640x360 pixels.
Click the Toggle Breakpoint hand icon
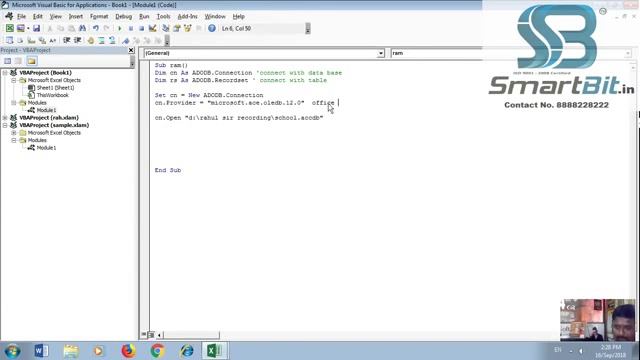coord(91,40)
